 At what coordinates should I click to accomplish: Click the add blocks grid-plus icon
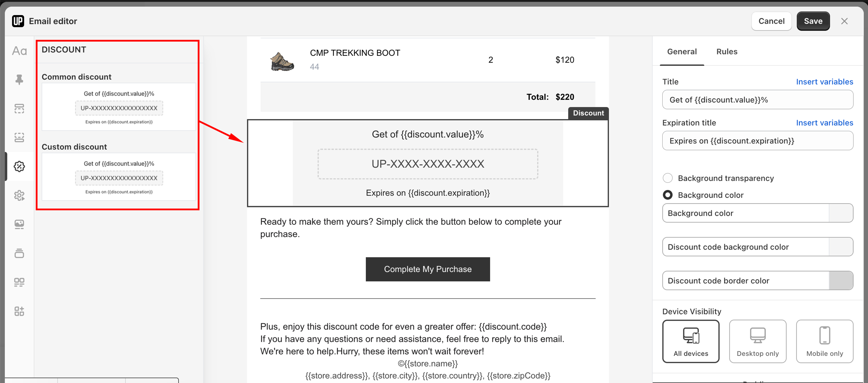(x=19, y=311)
